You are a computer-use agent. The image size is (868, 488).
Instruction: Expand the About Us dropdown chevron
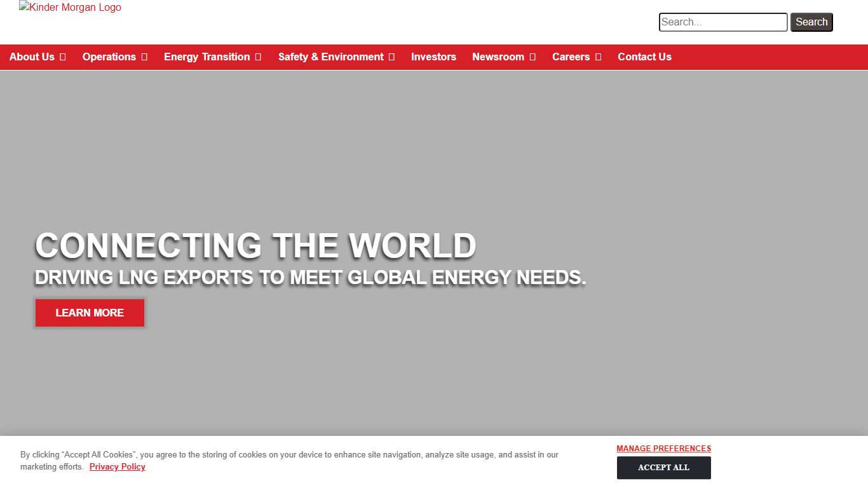62,57
